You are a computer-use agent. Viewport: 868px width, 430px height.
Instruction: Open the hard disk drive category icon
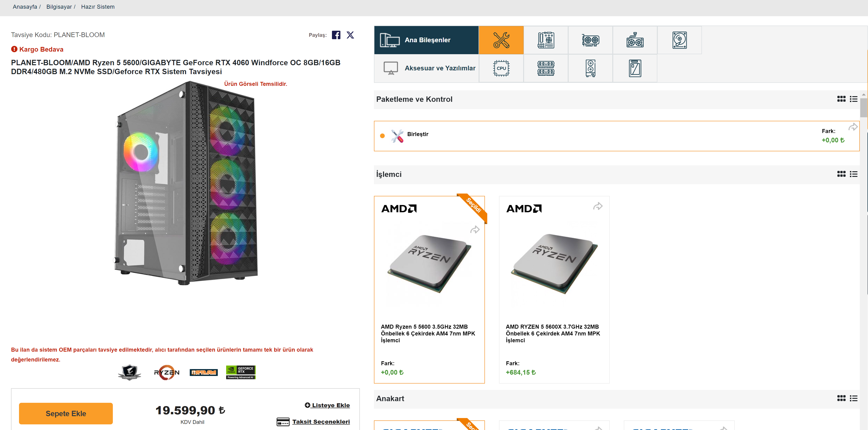(x=679, y=40)
